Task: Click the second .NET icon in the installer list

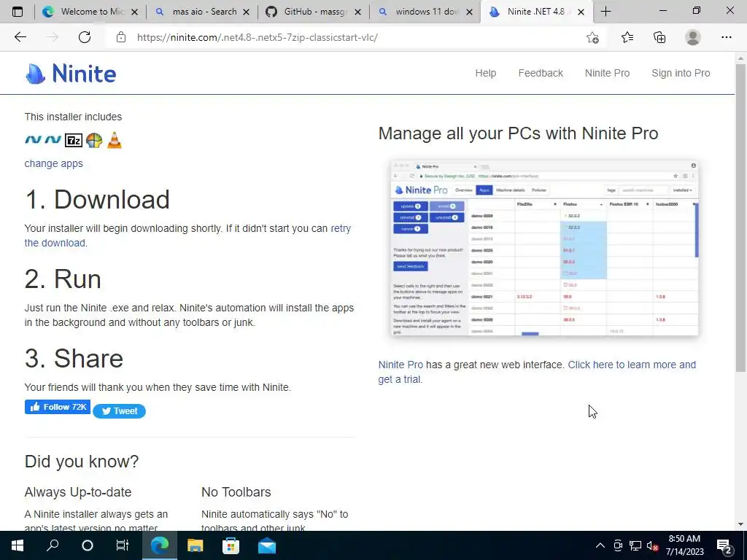Action: (x=53, y=139)
